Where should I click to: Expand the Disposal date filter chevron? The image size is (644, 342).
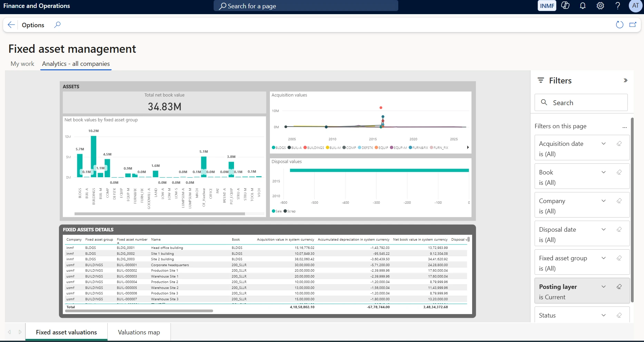click(x=604, y=229)
